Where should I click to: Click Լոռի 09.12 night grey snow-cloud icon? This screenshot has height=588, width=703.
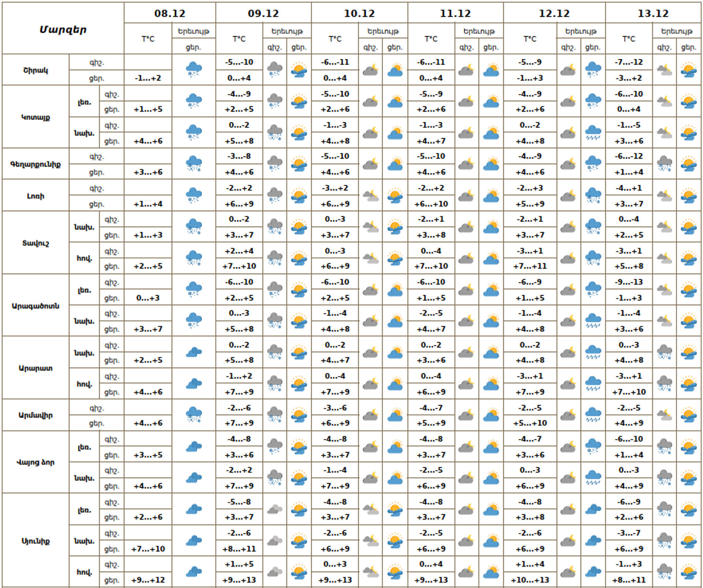point(275,195)
